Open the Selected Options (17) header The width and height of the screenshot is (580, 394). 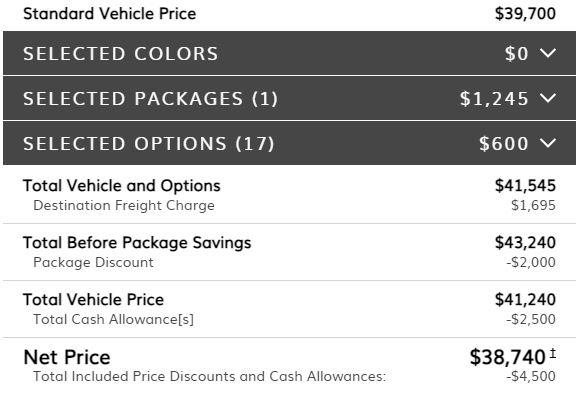pos(289,144)
